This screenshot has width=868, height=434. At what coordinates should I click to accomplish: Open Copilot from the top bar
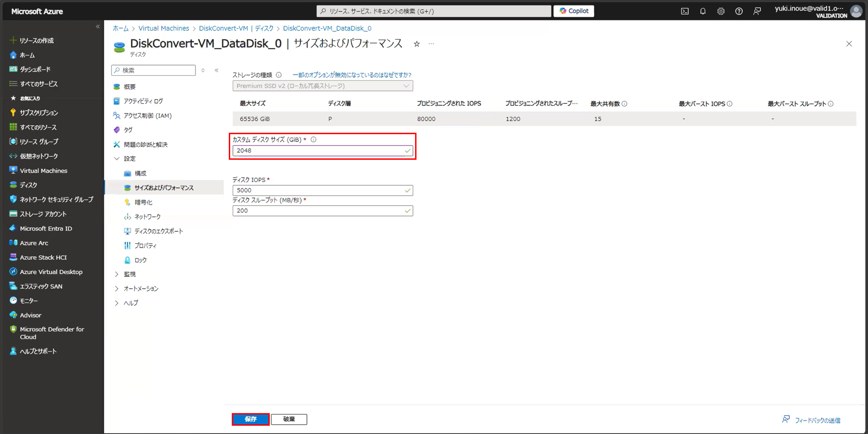tap(574, 11)
